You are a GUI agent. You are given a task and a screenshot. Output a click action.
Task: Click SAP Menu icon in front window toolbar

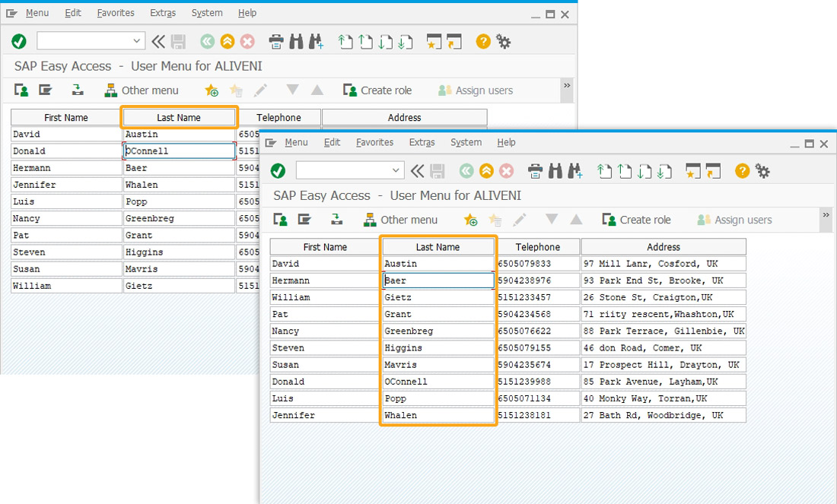click(305, 219)
